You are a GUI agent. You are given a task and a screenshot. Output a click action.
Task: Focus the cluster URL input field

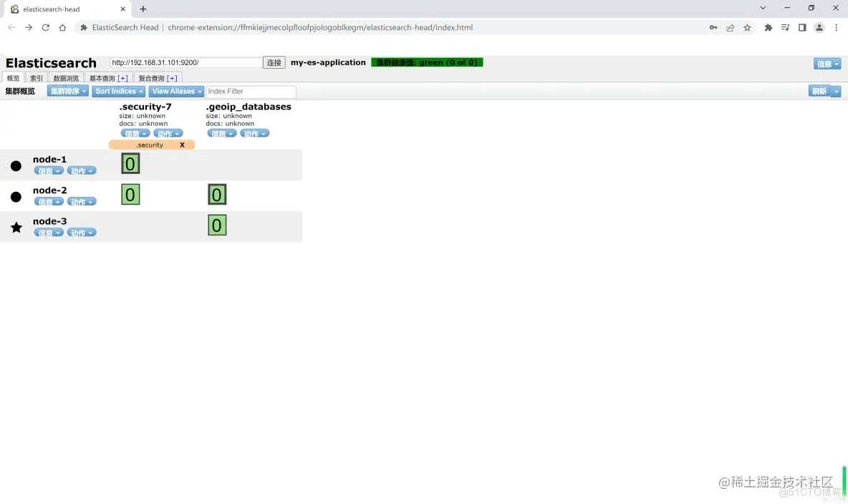point(186,62)
